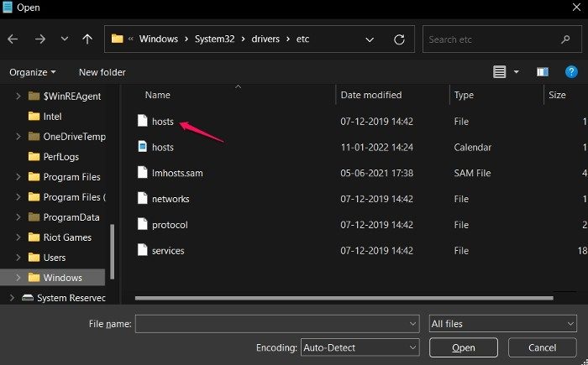Click New folder in the toolbar
This screenshot has height=365, width=588.
click(x=102, y=72)
